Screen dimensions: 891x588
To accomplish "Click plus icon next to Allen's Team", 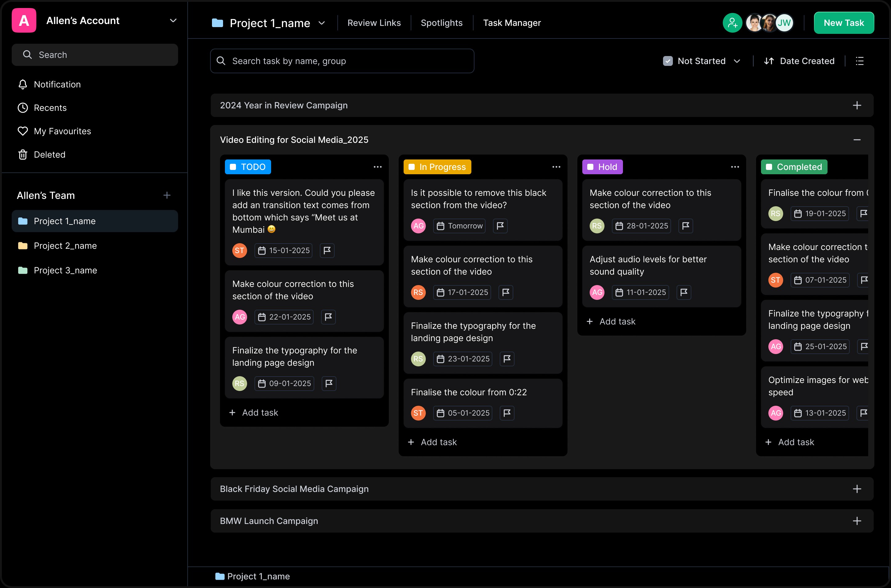I will coord(167,195).
